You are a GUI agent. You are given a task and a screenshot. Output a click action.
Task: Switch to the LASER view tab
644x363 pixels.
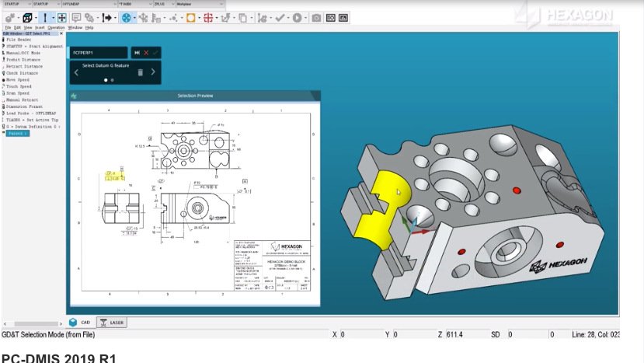(112, 323)
